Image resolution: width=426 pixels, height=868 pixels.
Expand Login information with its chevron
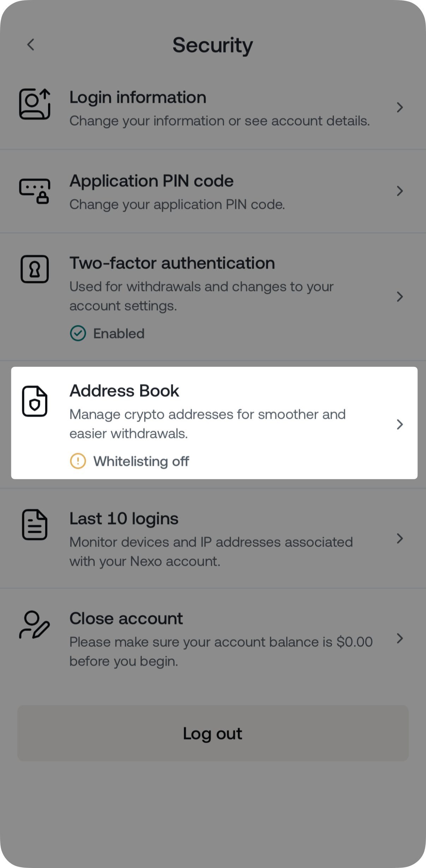[x=400, y=107]
